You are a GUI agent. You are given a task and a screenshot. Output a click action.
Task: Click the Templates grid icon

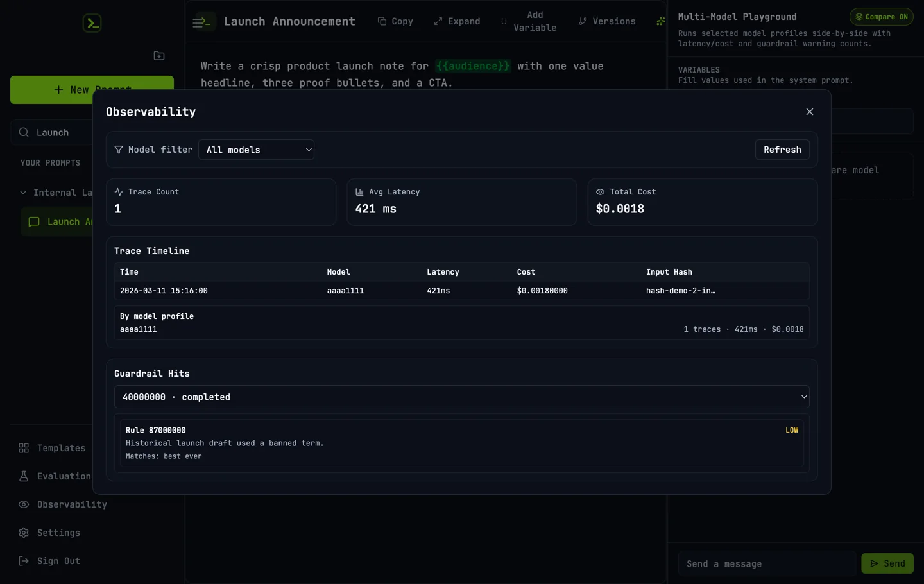(24, 448)
